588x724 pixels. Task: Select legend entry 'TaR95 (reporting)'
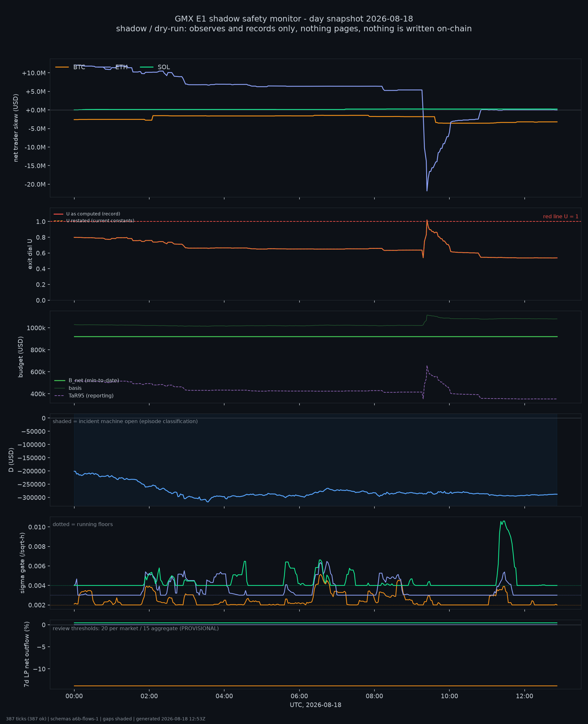point(91,396)
